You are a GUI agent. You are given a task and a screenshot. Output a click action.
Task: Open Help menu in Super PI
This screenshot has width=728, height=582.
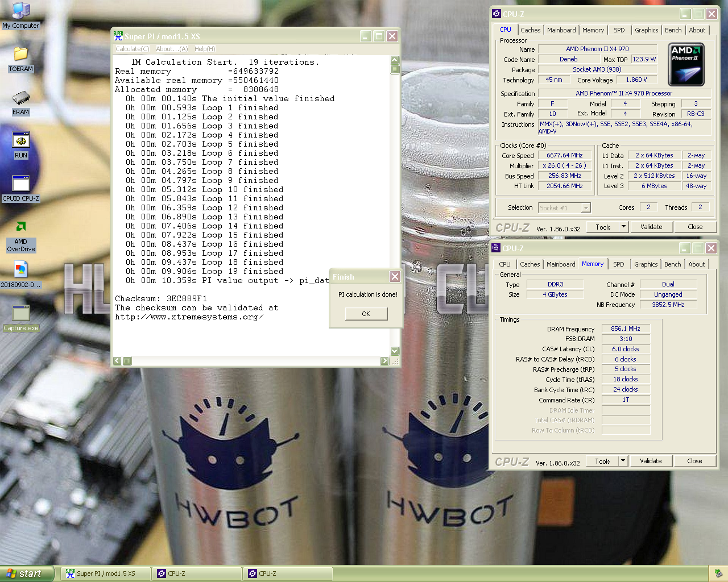tap(205, 49)
